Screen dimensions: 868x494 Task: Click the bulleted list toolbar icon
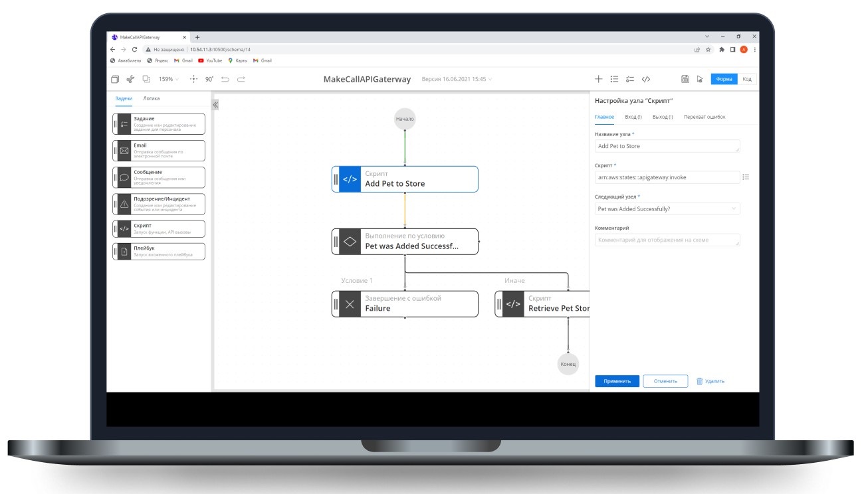click(614, 79)
